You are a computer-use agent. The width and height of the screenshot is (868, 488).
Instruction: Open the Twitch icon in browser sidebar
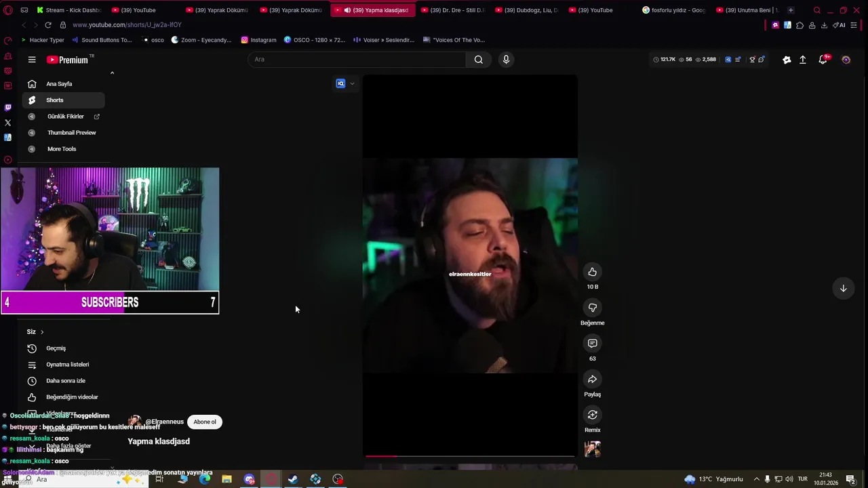click(7, 107)
